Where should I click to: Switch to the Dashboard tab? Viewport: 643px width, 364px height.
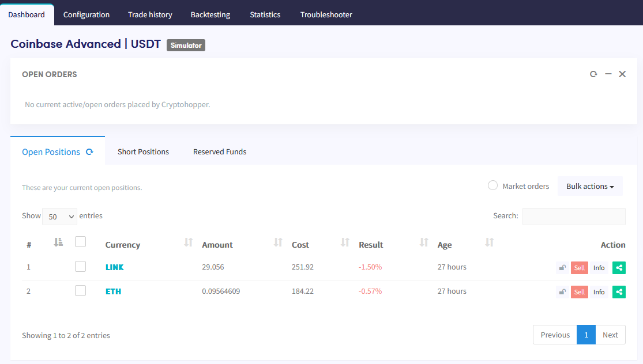click(x=27, y=15)
